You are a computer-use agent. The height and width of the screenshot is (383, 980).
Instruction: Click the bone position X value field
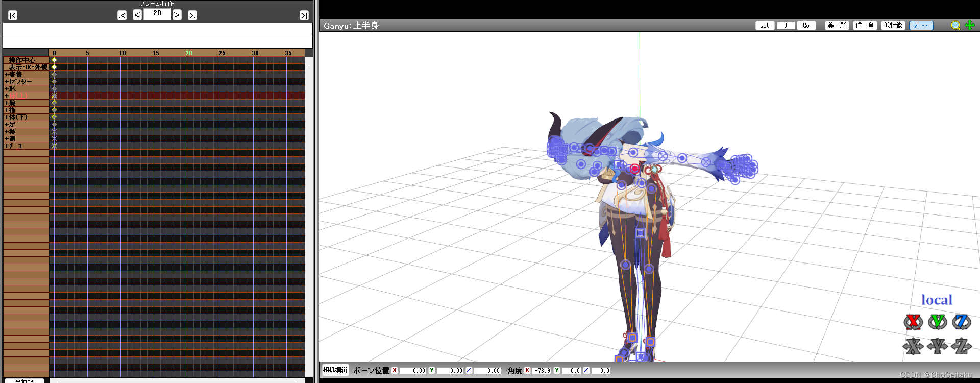tap(413, 371)
